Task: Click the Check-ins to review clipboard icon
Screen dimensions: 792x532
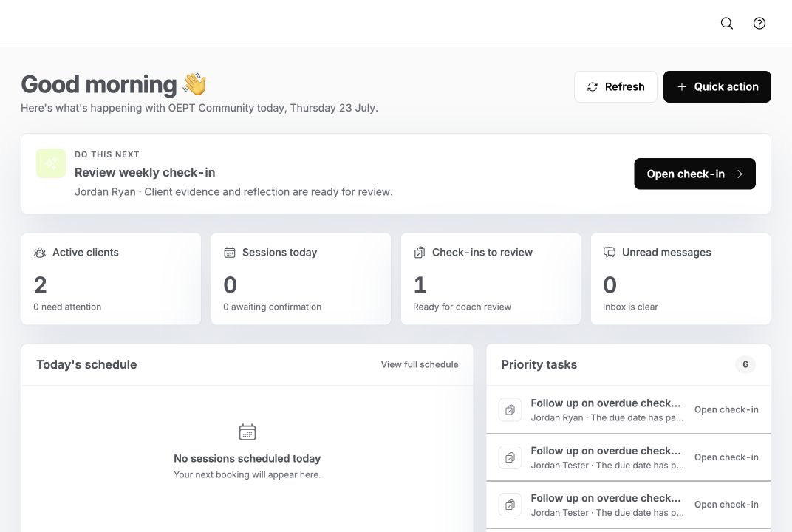Action: [419, 253]
